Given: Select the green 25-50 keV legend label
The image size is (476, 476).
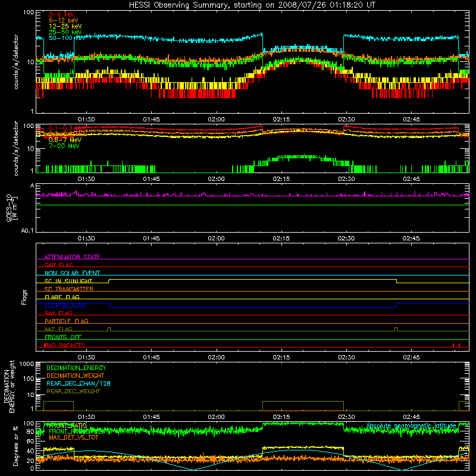Looking at the screenshot, I should coord(65,32).
